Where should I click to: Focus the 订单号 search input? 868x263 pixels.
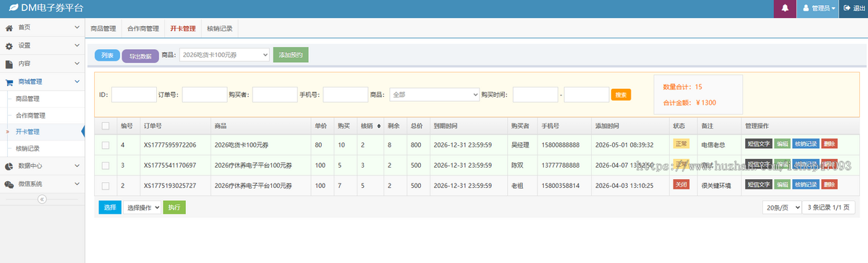pyautogui.click(x=205, y=95)
